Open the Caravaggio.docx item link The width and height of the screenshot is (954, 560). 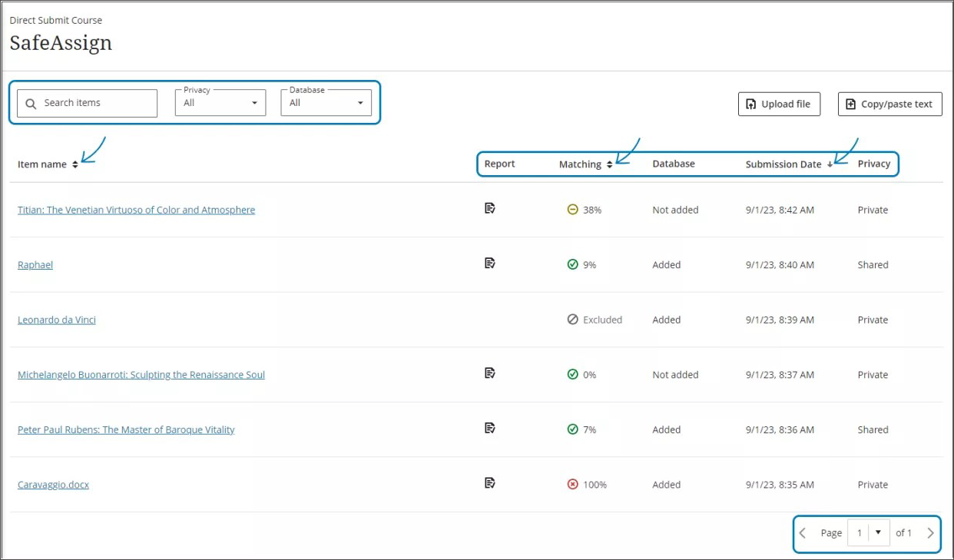[x=53, y=485]
